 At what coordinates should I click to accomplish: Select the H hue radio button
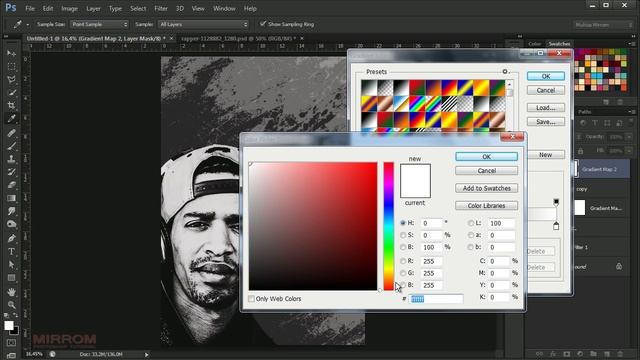tap(403, 223)
